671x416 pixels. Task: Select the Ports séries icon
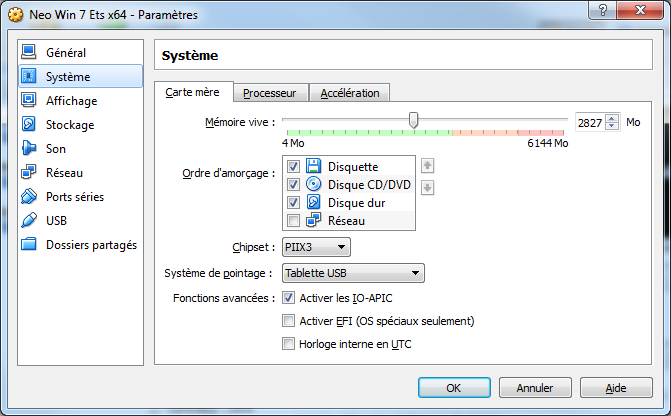pyautogui.click(x=28, y=196)
